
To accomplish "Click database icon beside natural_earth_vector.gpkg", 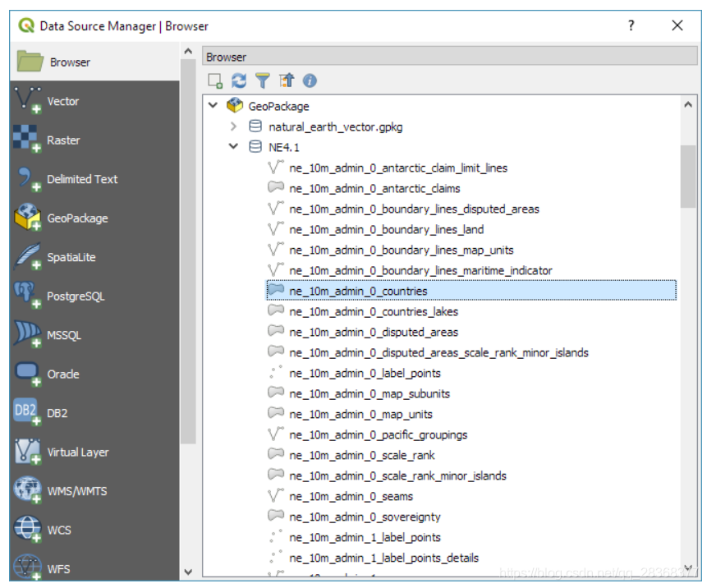I will (255, 126).
